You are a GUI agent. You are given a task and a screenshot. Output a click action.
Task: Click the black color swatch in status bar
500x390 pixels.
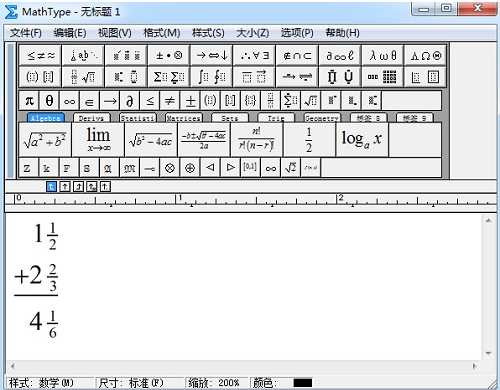tap(303, 383)
